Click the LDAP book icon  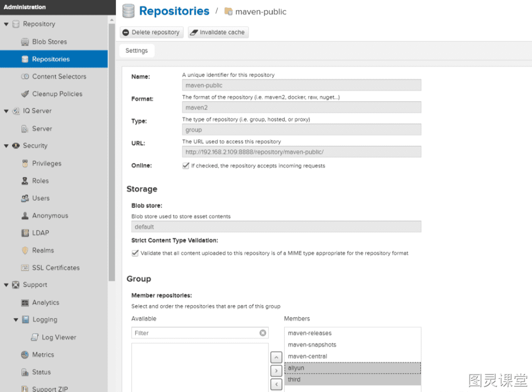tap(25, 233)
